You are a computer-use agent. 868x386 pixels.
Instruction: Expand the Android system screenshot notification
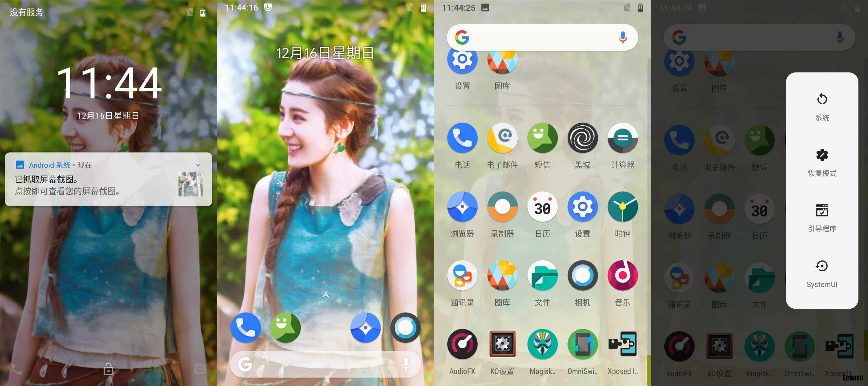point(198,165)
